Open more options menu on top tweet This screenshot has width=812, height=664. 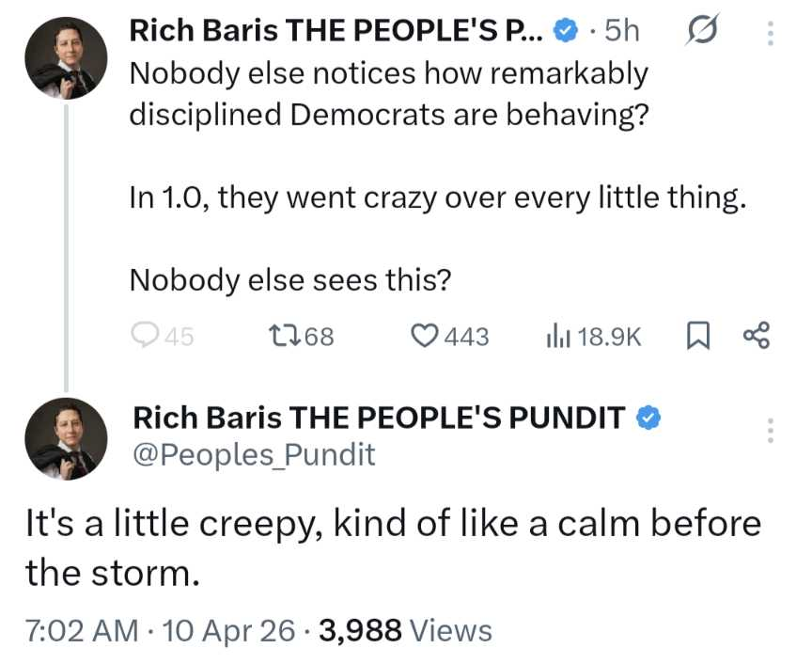pos(771,34)
